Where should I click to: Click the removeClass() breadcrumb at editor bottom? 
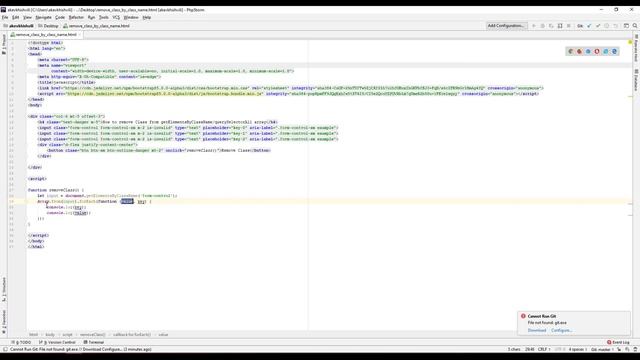pyautogui.click(x=93, y=335)
